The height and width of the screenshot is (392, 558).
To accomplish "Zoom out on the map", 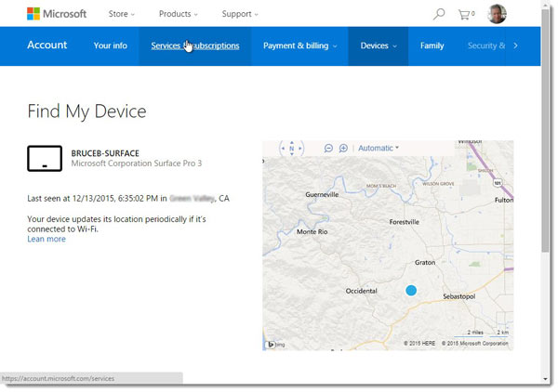I will tap(328, 148).
